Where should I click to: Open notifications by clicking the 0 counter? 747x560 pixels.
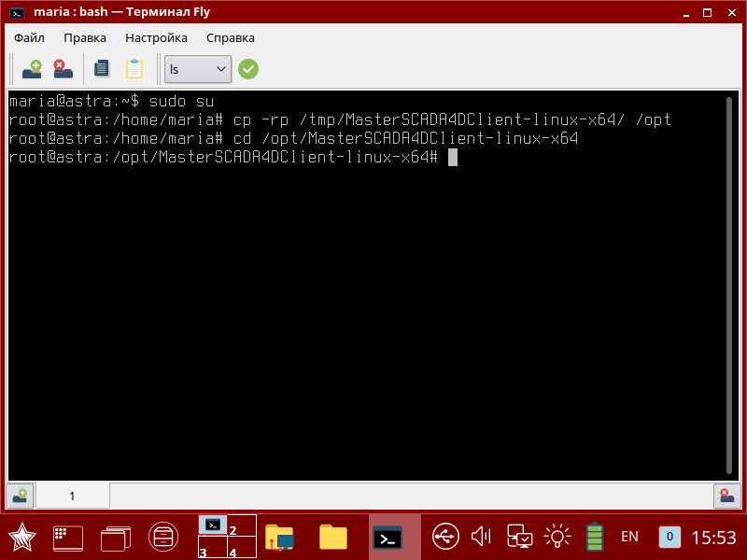click(x=669, y=536)
